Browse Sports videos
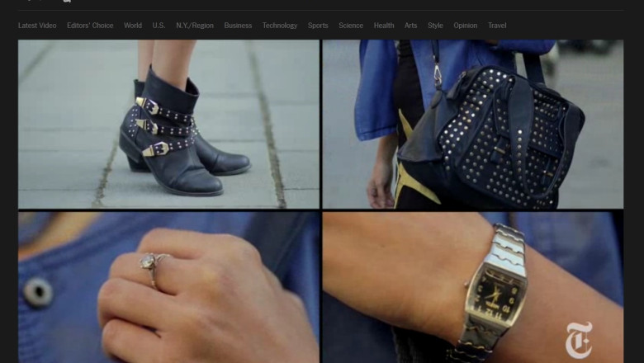644x363 pixels. coord(318,26)
